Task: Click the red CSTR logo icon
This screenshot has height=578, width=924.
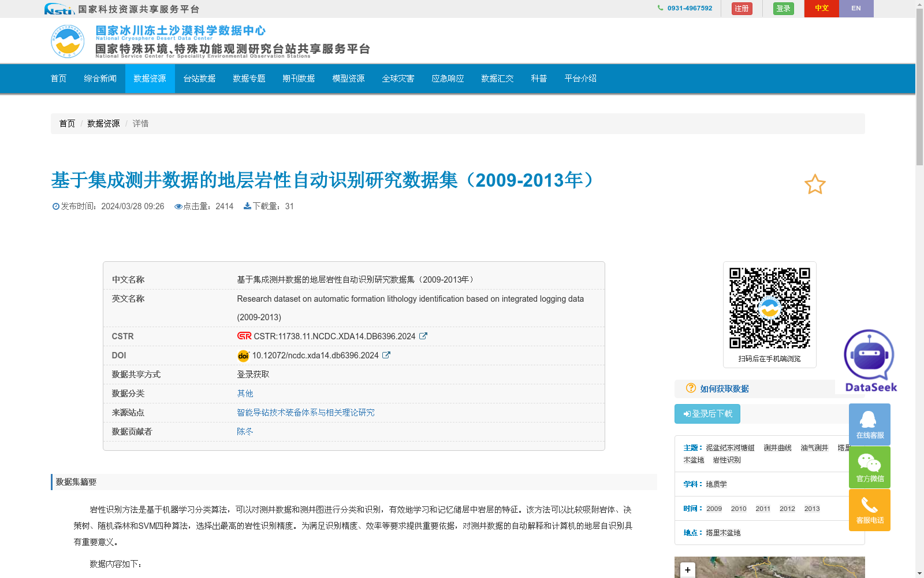Action: pos(244,336)
